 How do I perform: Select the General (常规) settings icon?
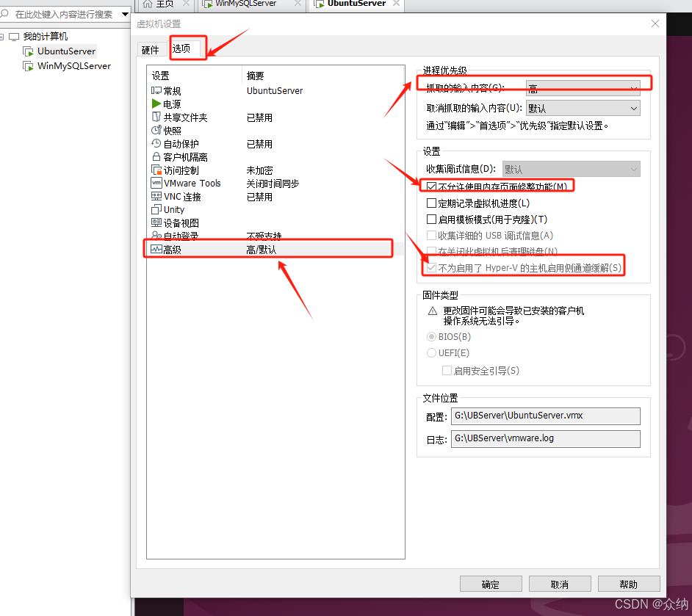(156, 90)
